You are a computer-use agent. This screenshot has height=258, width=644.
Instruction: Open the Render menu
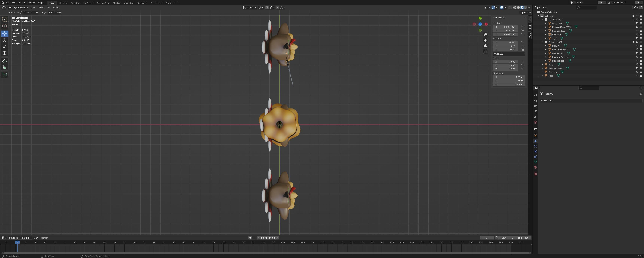pyautogui.click(x=22, y=3)
